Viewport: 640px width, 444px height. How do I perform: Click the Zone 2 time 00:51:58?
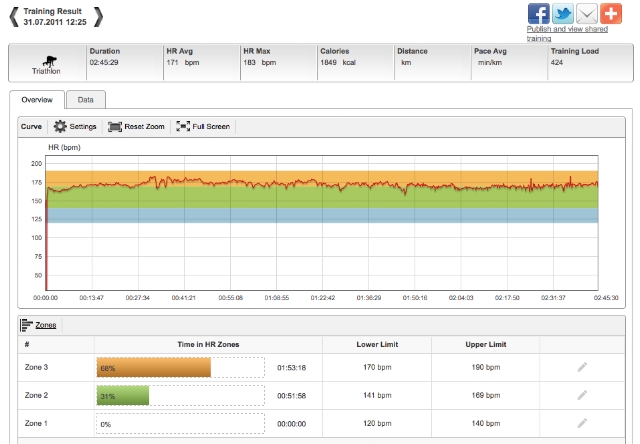click(x=291, y=396)
